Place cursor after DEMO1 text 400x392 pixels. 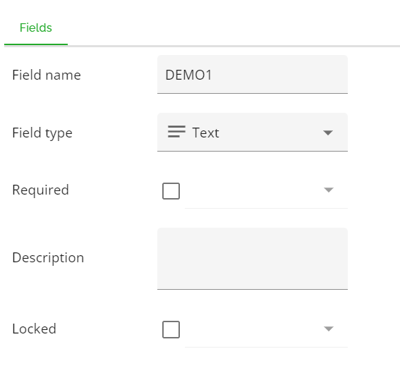tap(213, 75)
